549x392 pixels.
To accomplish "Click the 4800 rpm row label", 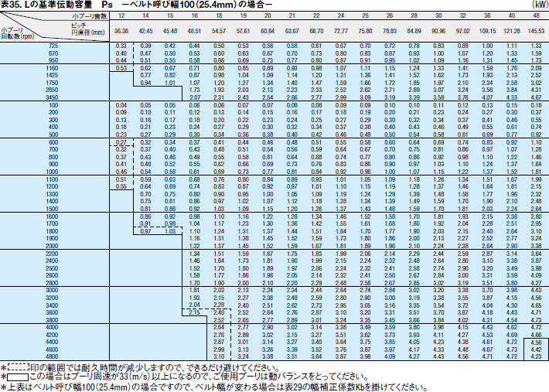I will (x=52, y=357).
